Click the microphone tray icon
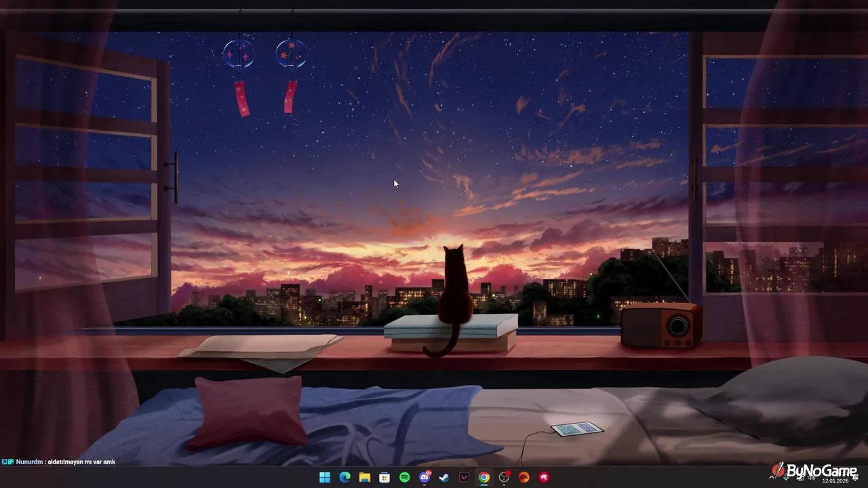 786,476
